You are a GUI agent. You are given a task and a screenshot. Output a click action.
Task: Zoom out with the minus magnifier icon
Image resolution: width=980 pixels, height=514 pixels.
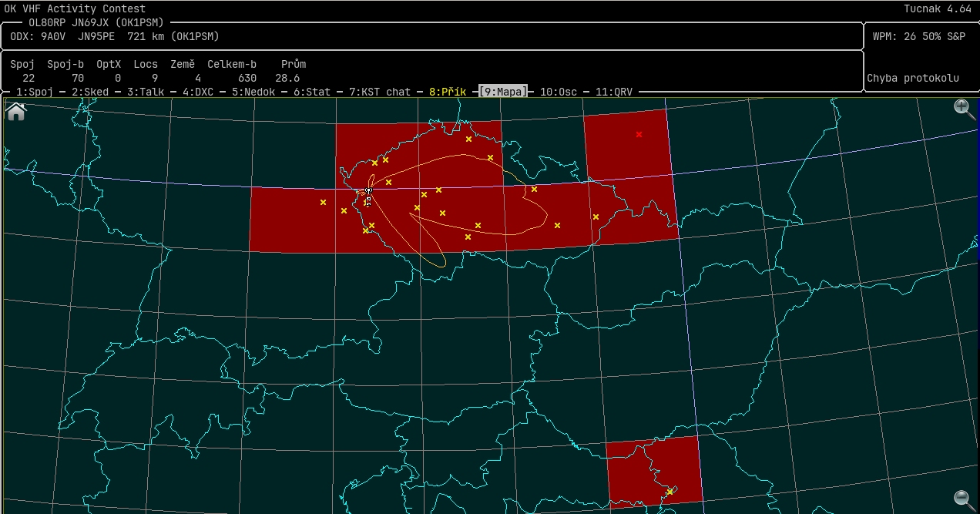pyautogui.click(x=964, y=499)
